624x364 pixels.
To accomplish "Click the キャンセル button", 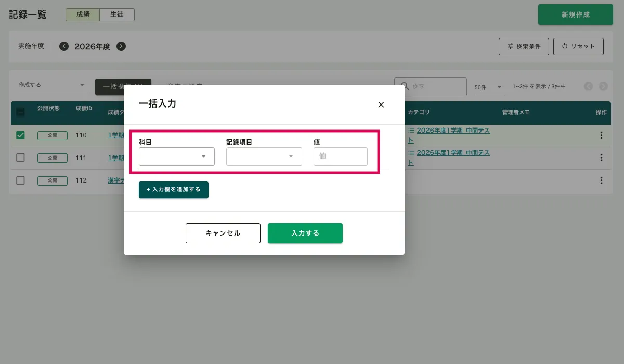I will coord(223,233).
